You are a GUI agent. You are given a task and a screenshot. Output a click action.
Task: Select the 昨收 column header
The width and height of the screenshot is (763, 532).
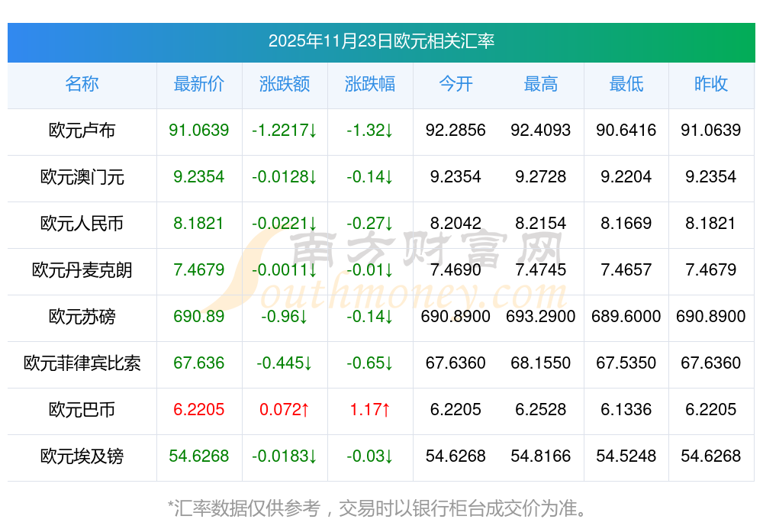[x=711, y=84]
